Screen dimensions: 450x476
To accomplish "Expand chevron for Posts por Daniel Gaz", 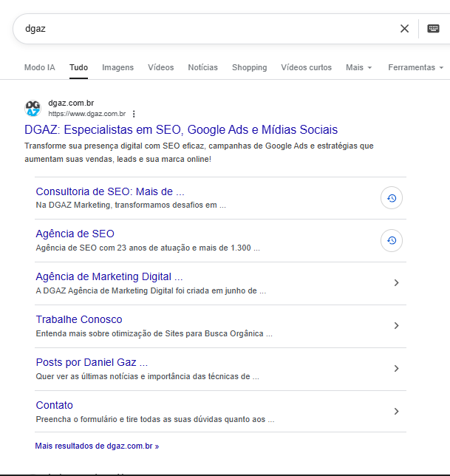I will (396, 369).
